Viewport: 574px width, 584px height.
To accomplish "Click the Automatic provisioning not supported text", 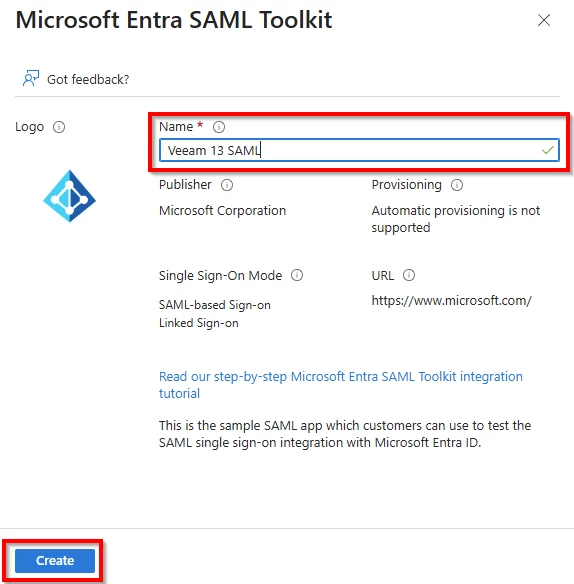I will coord(456,219).
